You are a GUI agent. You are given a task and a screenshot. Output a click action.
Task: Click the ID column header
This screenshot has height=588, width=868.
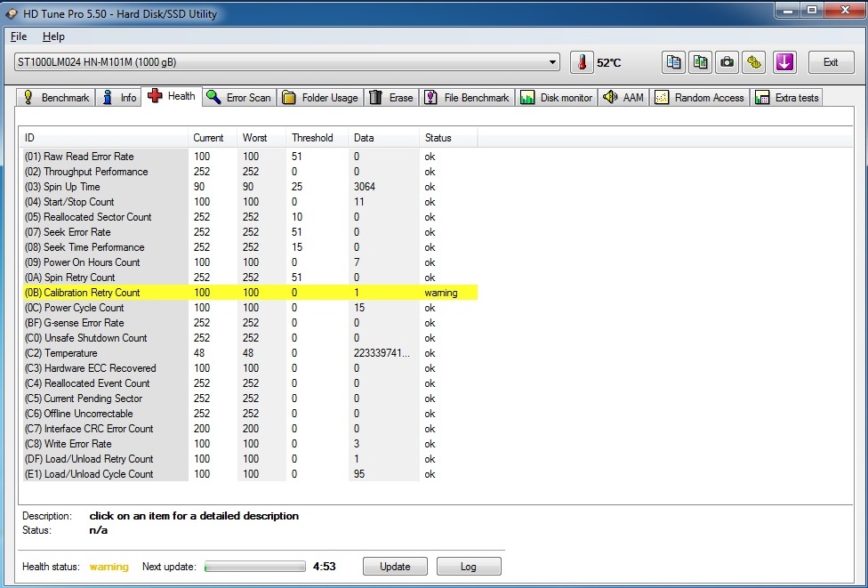(x=104, y=138)
